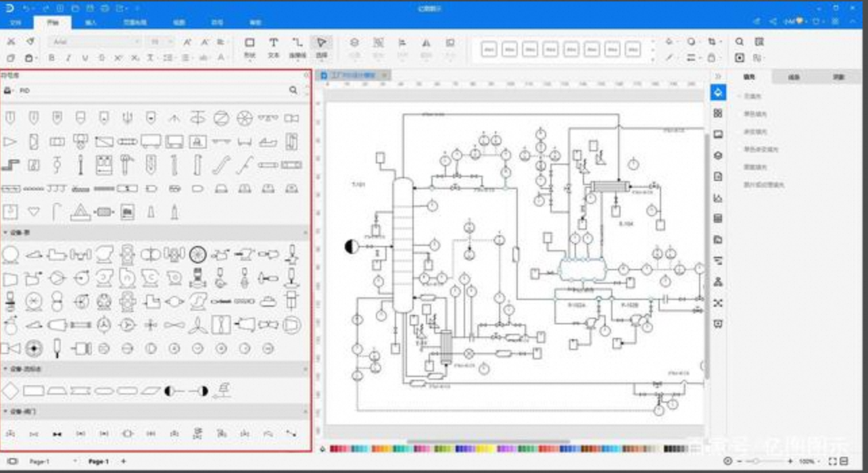Switch to the second right-panel tab
868x473 pixels.
tap(794, 77)
